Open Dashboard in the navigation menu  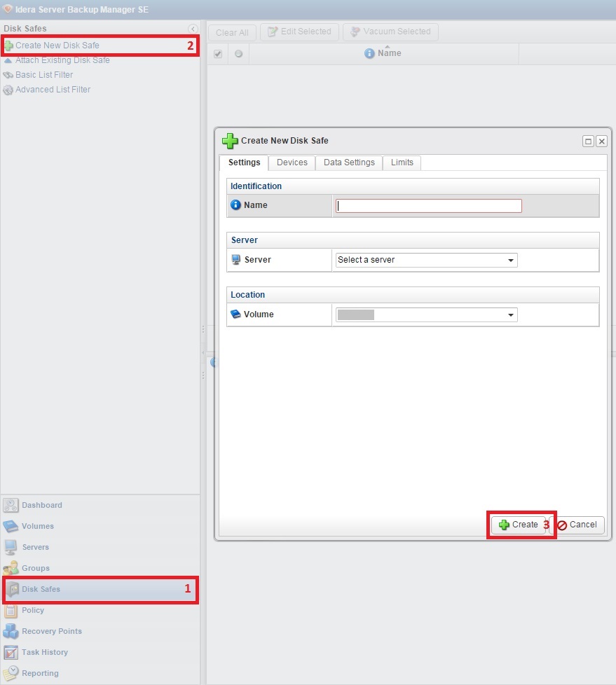[100, 506]
